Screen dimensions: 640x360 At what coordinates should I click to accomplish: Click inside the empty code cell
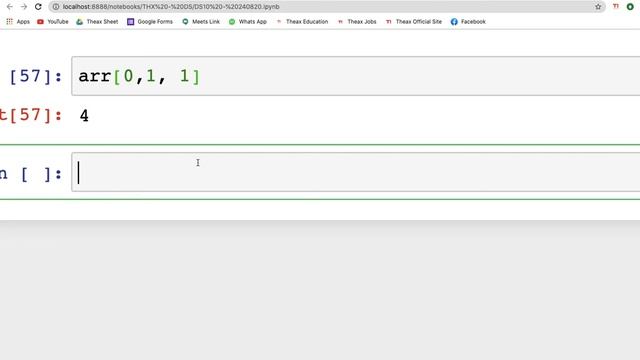pos(356,172)
